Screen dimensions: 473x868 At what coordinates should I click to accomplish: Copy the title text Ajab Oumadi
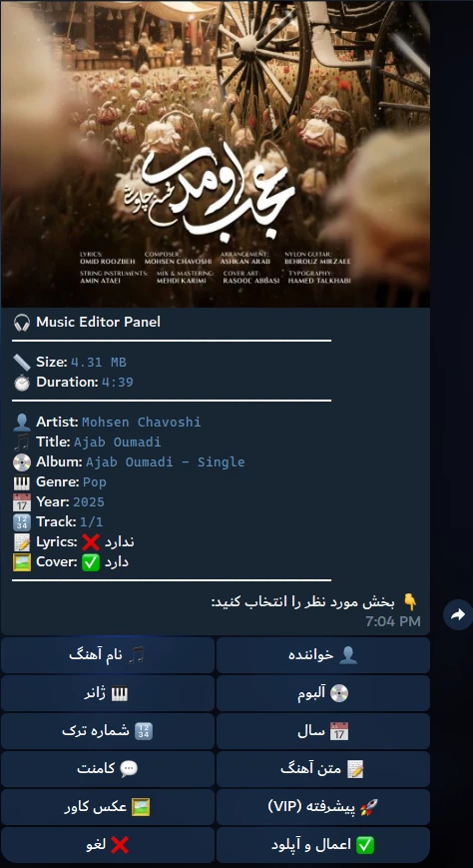118,441
